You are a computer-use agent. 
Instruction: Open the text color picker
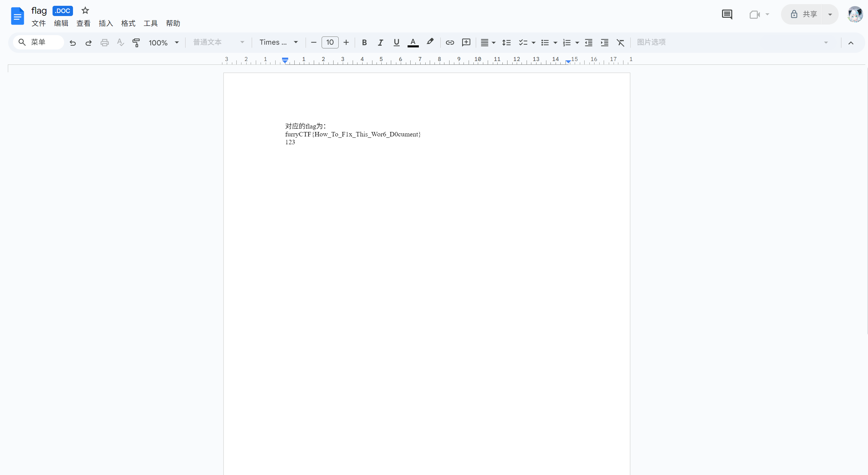pos(413,42)
